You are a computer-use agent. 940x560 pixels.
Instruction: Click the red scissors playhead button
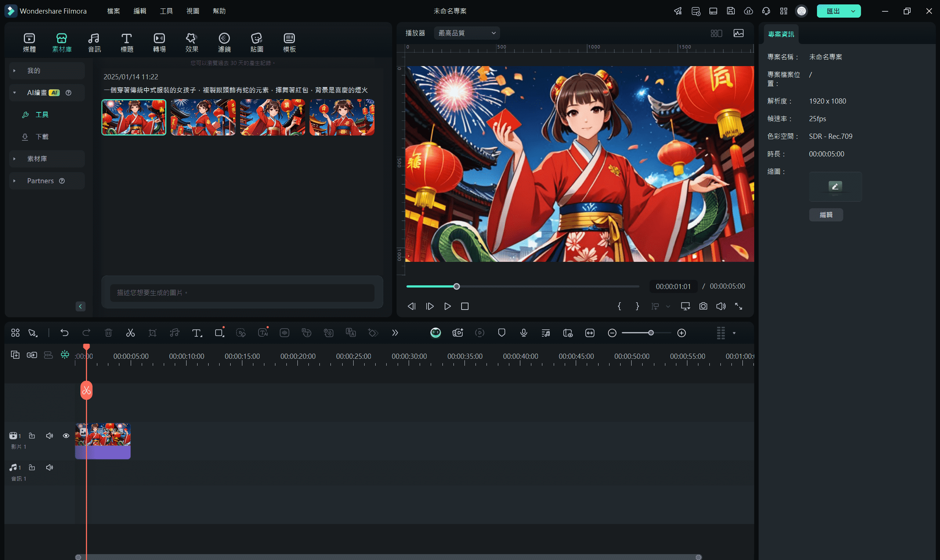(x=86, y=390)
